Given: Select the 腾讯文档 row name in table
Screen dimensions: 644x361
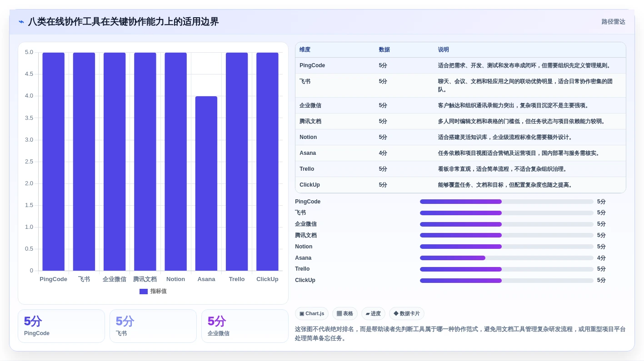Looking at the screenshot, I should point(310,121).
